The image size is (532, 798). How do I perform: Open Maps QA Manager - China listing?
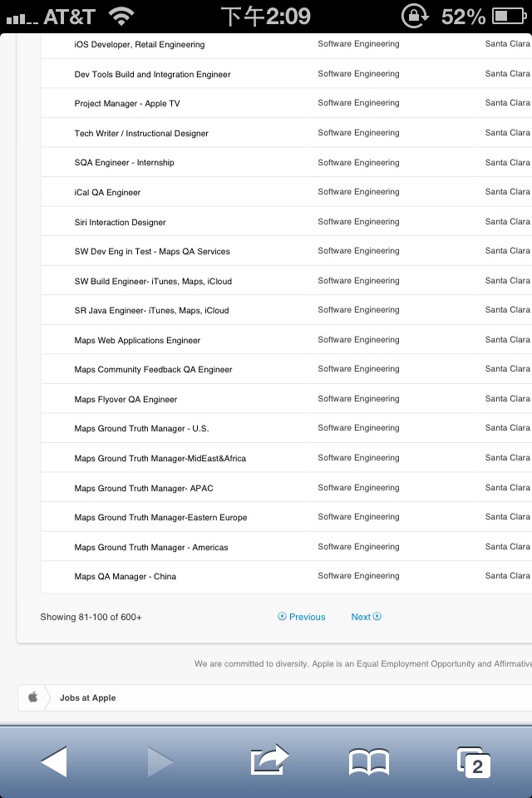tap(125, 576)
